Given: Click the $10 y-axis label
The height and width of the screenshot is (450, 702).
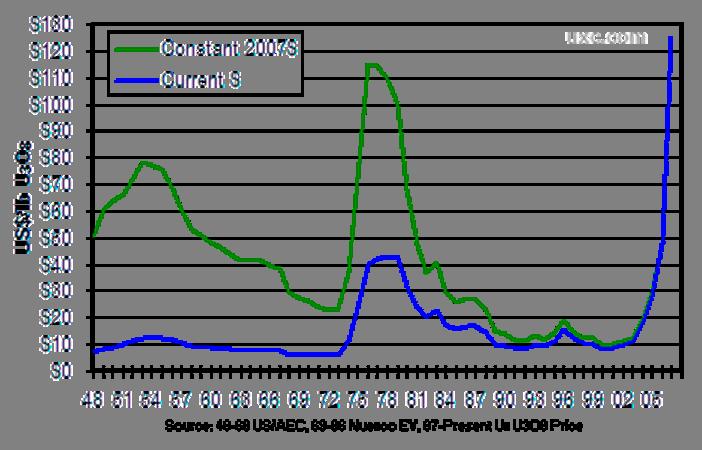Looking at the screenshot, I should click(x=56, y=344).
